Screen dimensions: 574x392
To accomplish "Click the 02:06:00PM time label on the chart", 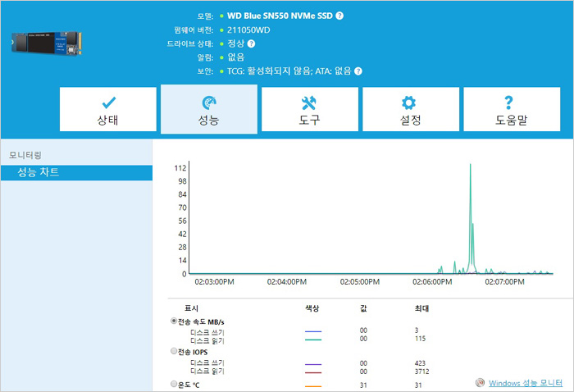I will tap(432, 282).
